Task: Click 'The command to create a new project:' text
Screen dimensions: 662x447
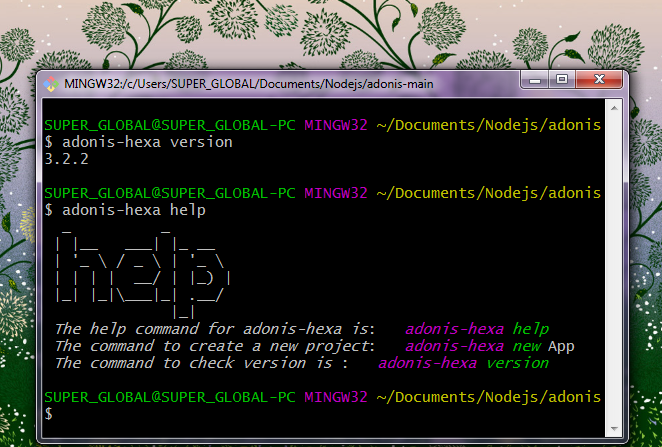Action: click(x=215, y=346)
